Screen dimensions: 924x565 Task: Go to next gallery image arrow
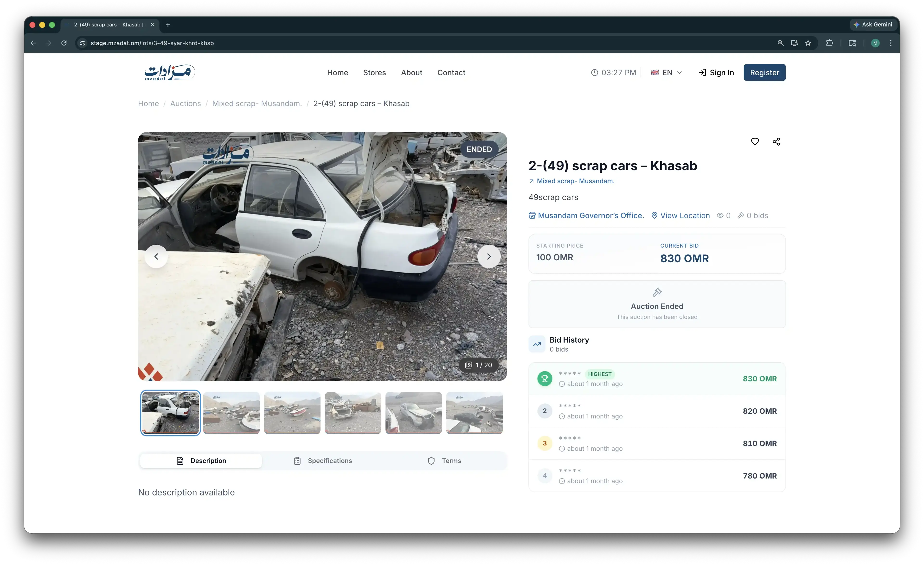pos(489,257)
